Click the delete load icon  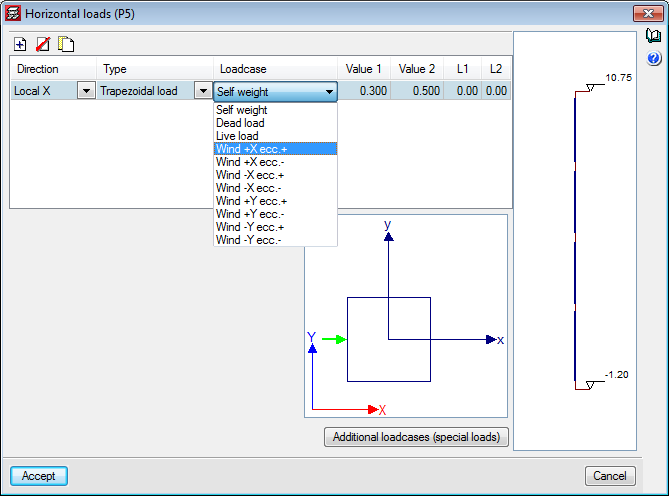(x=43, y=44)
